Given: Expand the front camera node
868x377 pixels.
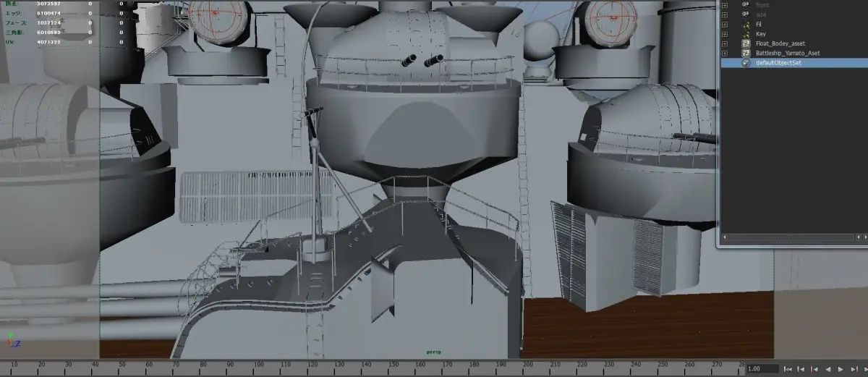Looking at the screenshot, I should point(725,5).
